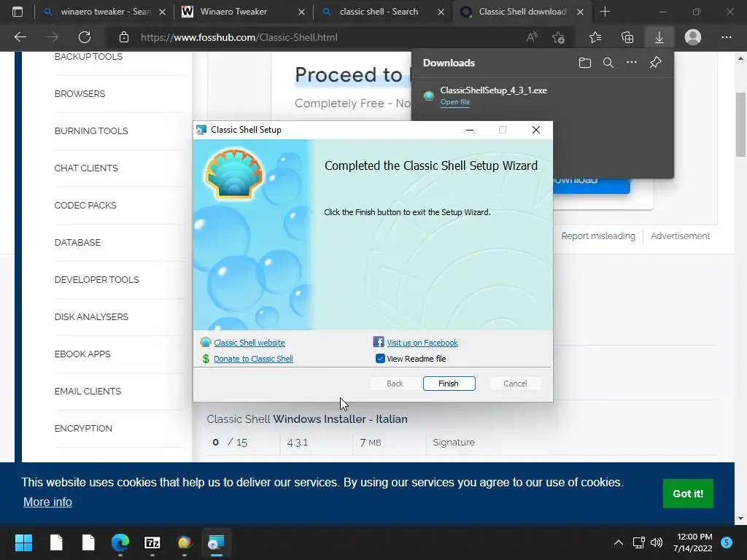Click Report misleading link
Screen dimensions: 747x560
pos(598,236)
